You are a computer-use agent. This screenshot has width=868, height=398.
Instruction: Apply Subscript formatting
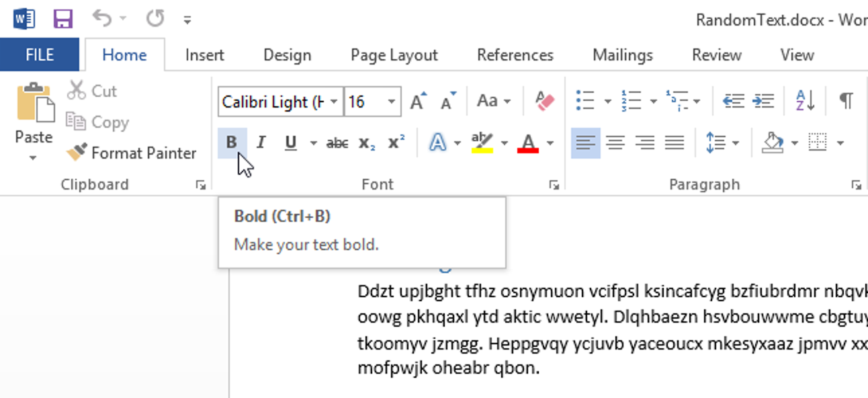(x=367, y=143)
